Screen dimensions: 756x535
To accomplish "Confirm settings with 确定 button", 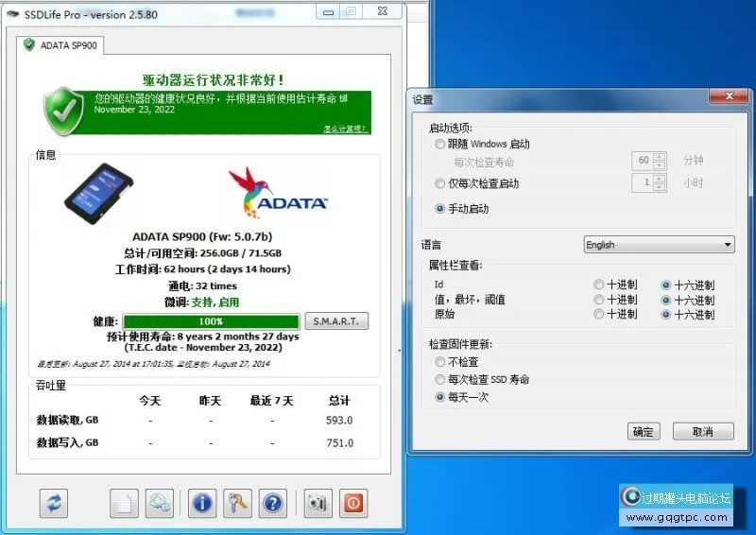I will (x=644, y=431).
